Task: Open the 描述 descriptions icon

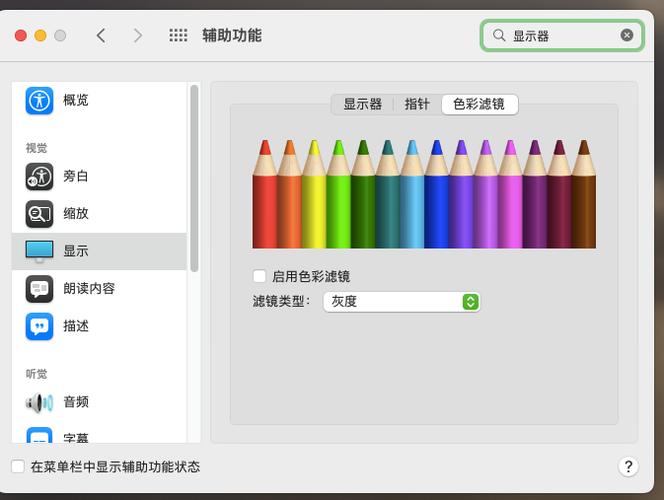Action: tap(39, 326)
